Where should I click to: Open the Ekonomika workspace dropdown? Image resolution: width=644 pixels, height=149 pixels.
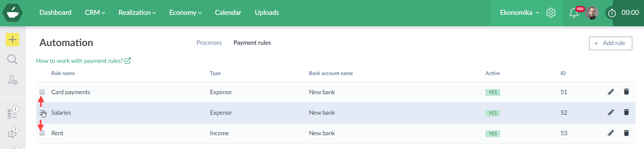519,13
